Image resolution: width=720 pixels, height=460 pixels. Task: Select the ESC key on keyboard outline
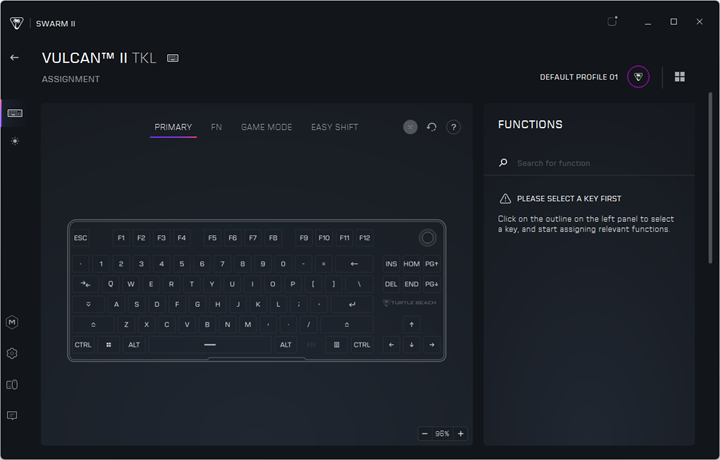coord(81,238)
